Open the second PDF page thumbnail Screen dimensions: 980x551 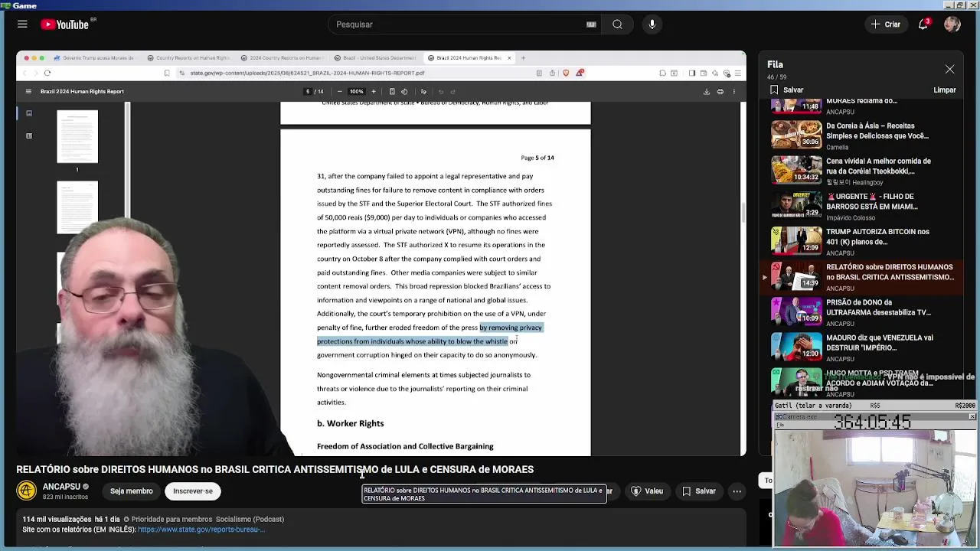tap(77, 207)
